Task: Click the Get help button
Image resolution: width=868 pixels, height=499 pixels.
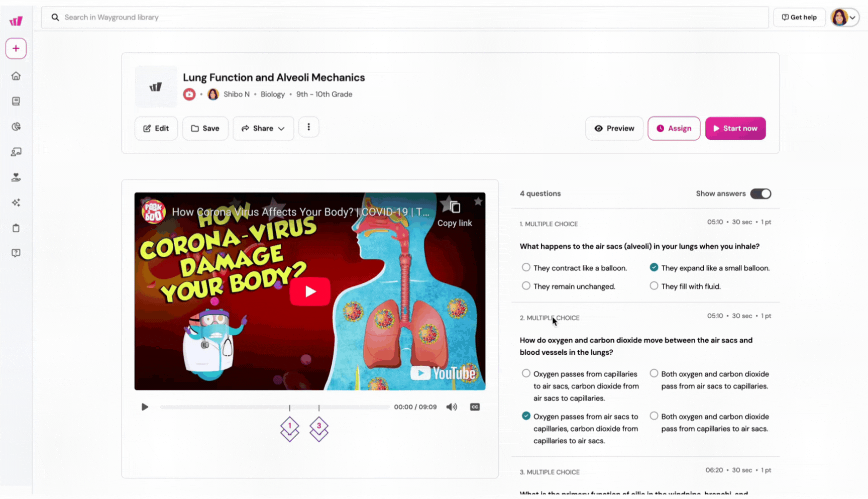Action: pos(799,17)
